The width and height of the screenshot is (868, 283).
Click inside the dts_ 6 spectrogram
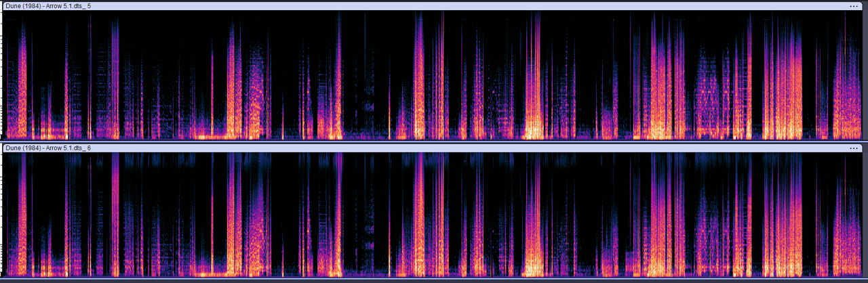[x=434, y=215]
